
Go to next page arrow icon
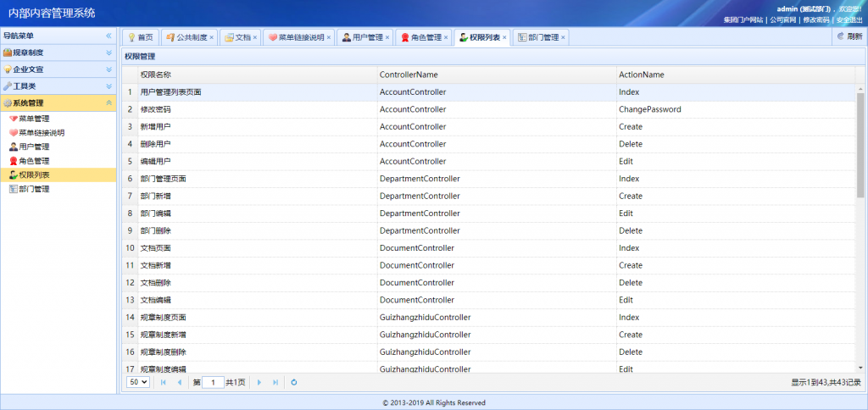pos(259,382)
